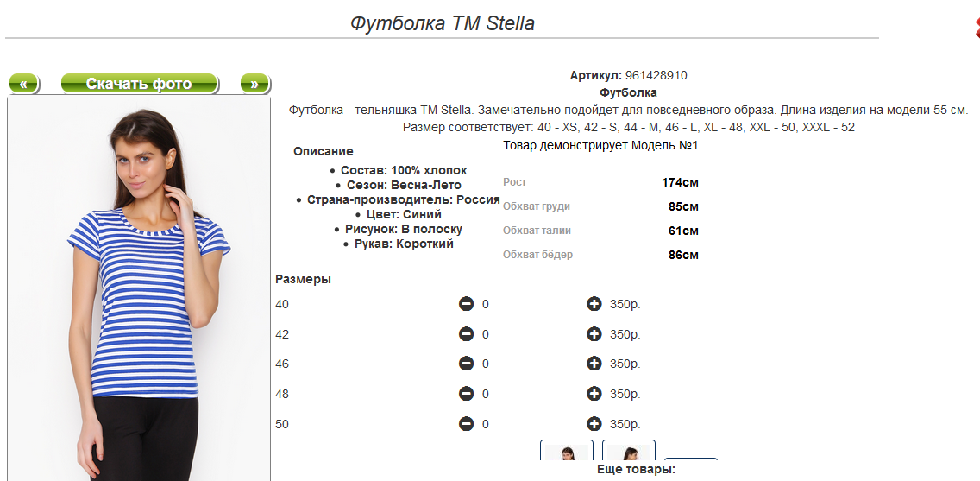Click the quantity value for size 40
The width and height of the screenshot is (980, 481).
(x=486, y=304)
